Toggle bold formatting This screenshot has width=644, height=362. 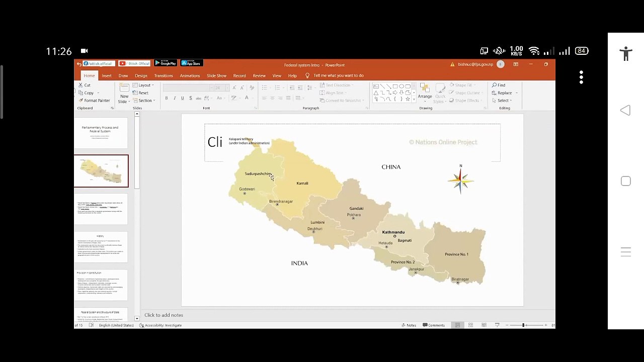point(167,98)
